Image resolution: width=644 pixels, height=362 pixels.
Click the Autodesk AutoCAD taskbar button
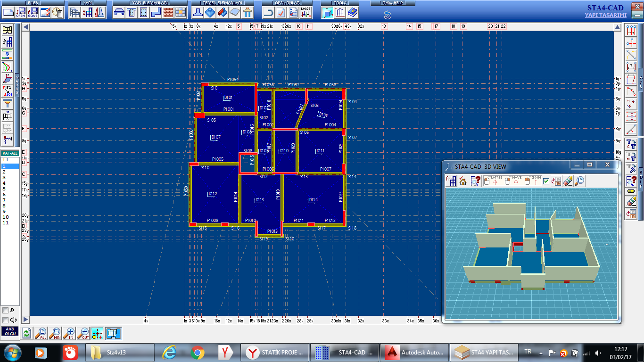pyautogui.click(x=414, y=352)
